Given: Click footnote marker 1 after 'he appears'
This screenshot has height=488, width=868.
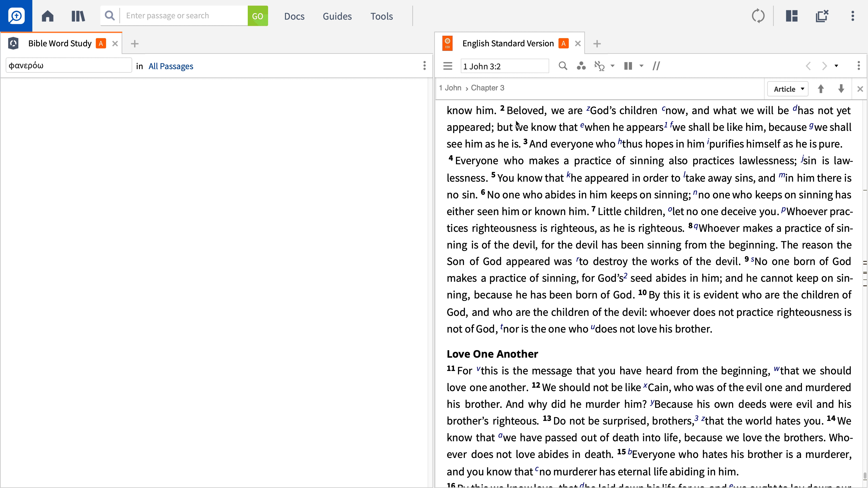Looking at the screenshot, I should (665, 125).
